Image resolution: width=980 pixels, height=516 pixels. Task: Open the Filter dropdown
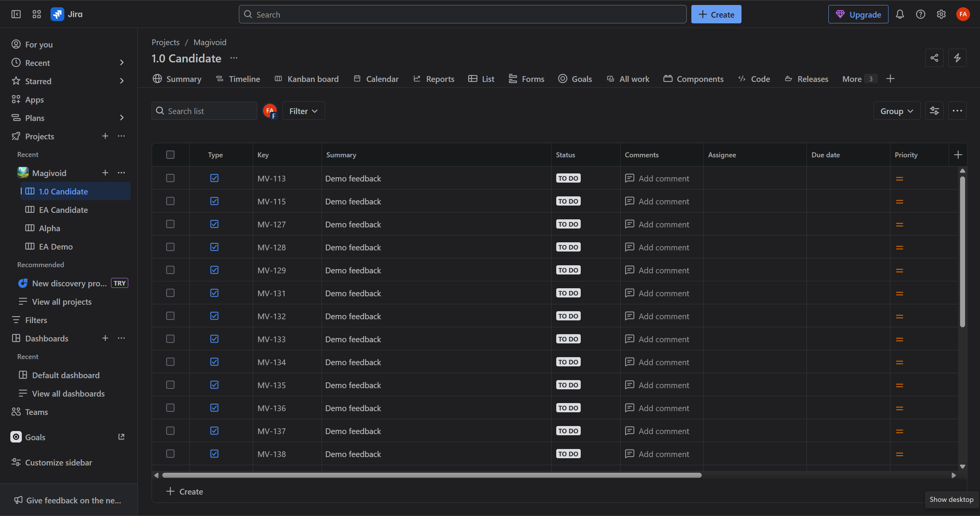(304, 111)
